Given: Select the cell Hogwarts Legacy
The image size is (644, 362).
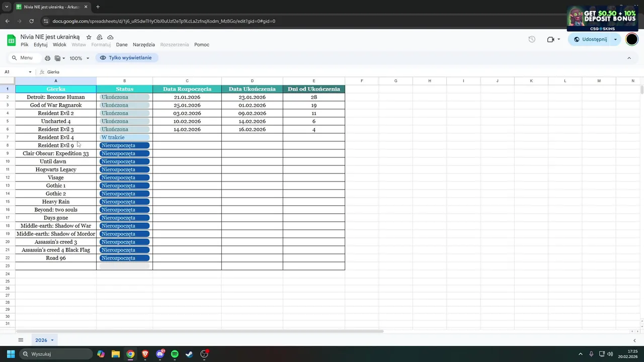Looking at the screenshot, I should 56,169.
